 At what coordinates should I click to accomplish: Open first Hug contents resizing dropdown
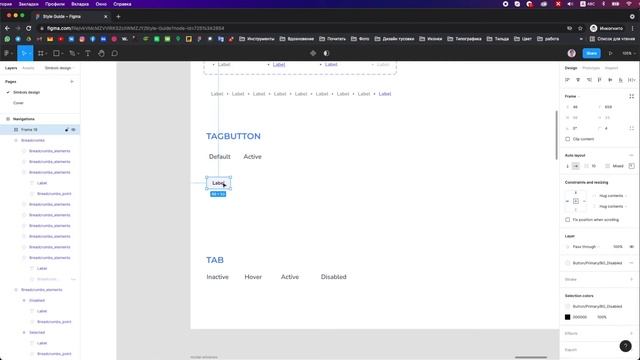(613, 196)
